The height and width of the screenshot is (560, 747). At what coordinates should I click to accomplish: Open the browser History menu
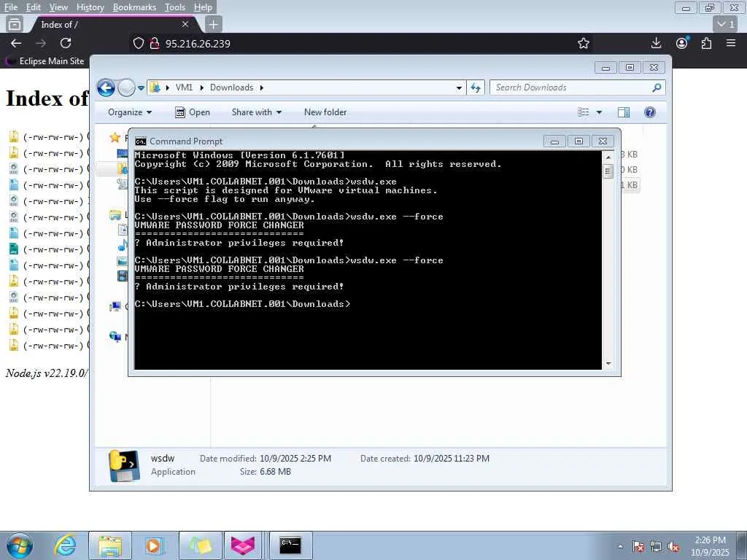[x=90, y=7]
